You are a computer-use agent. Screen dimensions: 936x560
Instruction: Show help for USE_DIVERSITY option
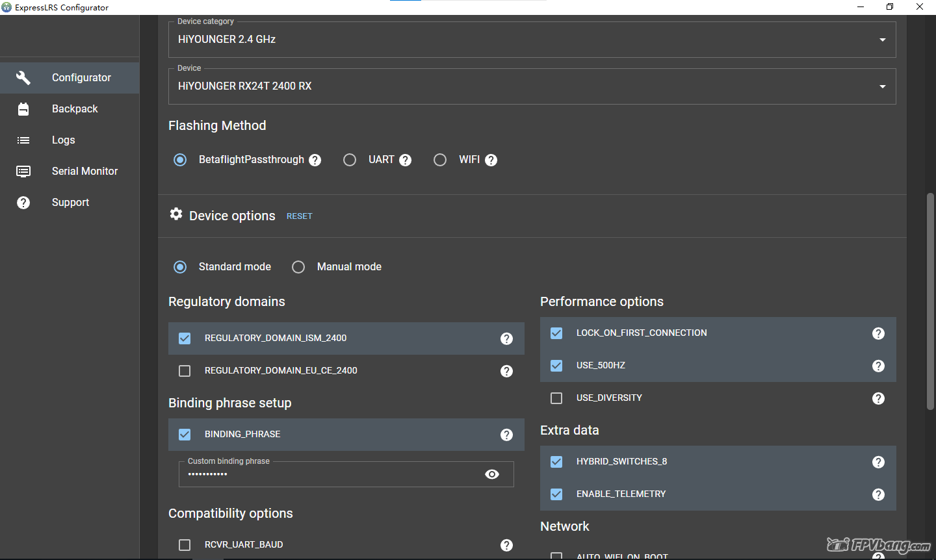pyautogui.click(x=879, y=398)
